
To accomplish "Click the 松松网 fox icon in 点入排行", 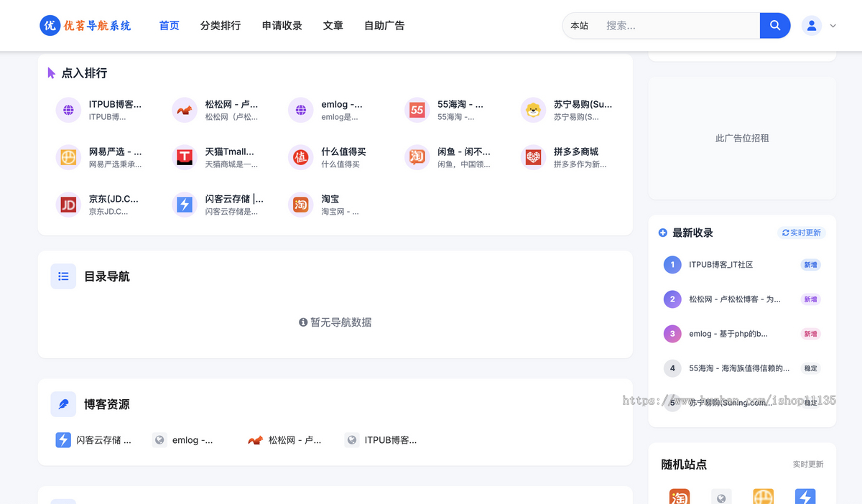I will click(185, 110).
